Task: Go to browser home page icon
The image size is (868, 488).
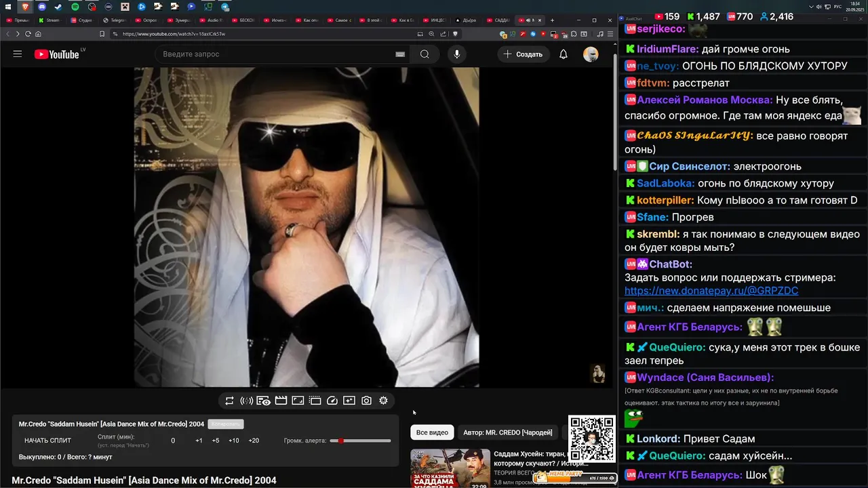Action: [x=38, y=34]
